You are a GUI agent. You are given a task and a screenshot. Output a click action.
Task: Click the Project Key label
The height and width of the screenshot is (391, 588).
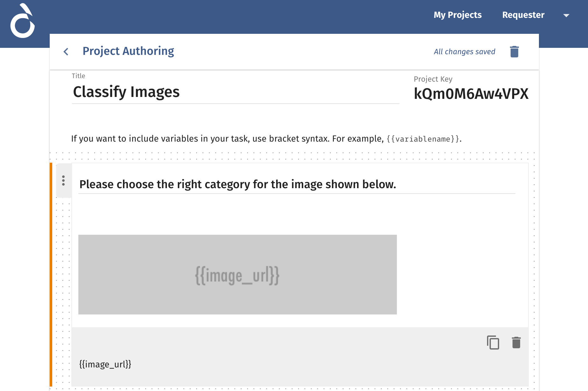[x=433, y=79]
